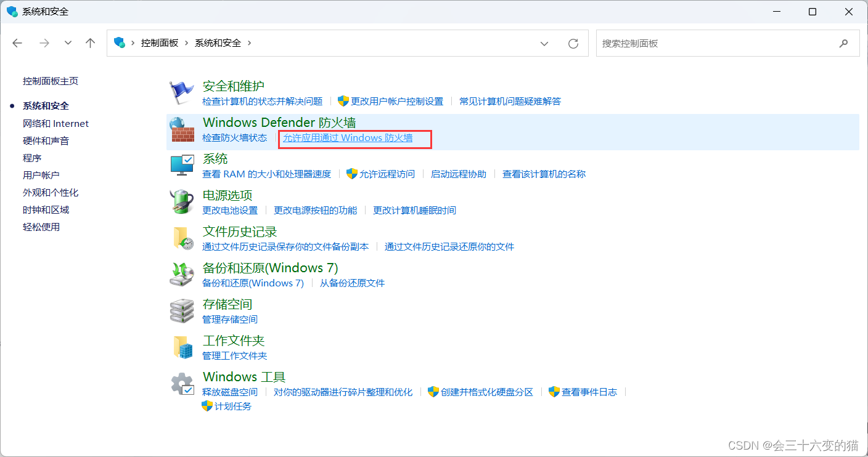Click the search magnifier icon

844,43
